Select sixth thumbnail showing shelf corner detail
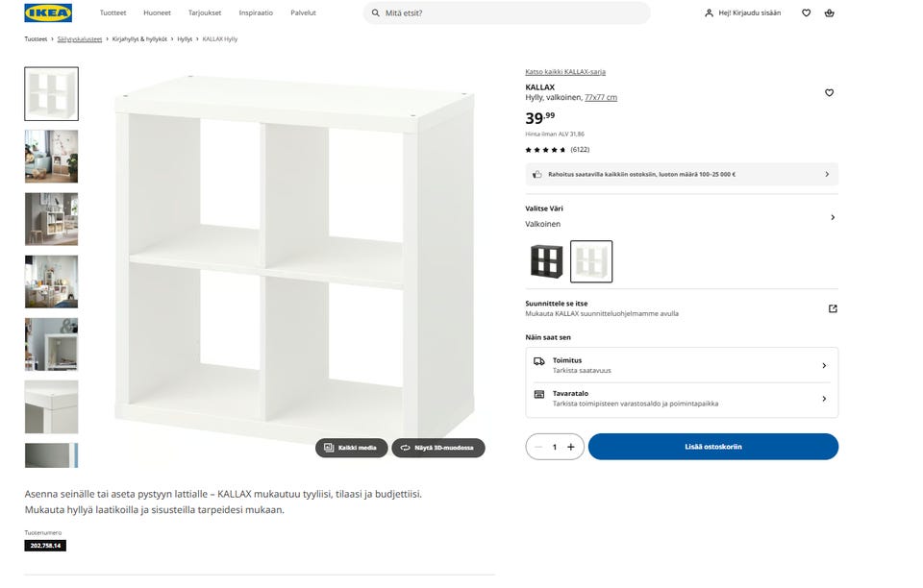This screenshot has width=923, height=588. tap(51, 407)
